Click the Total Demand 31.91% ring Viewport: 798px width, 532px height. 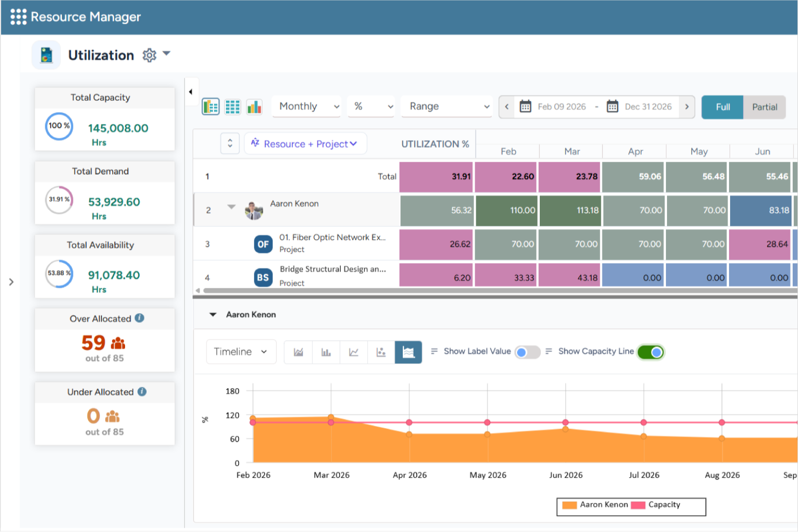pyautogui.click(x=59, y=200)
